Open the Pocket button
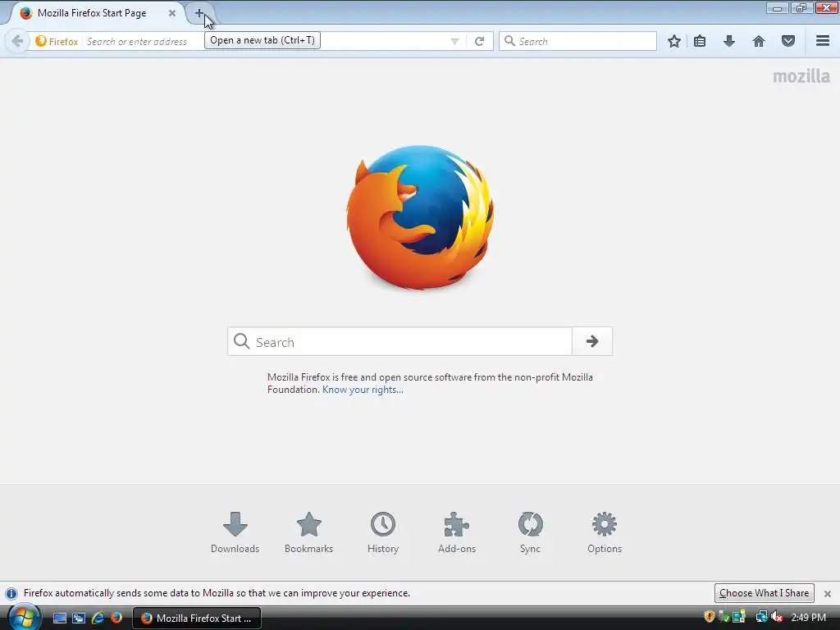Viewport: 840px width, 630px height. coord(788,41)
